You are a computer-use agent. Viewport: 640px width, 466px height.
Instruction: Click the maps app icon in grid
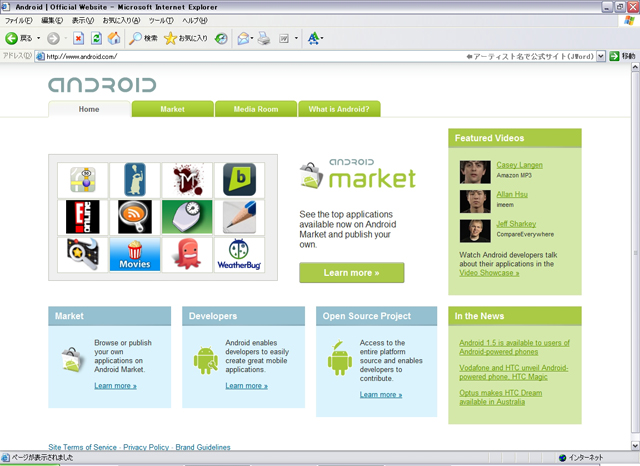(x=83, y=180)
